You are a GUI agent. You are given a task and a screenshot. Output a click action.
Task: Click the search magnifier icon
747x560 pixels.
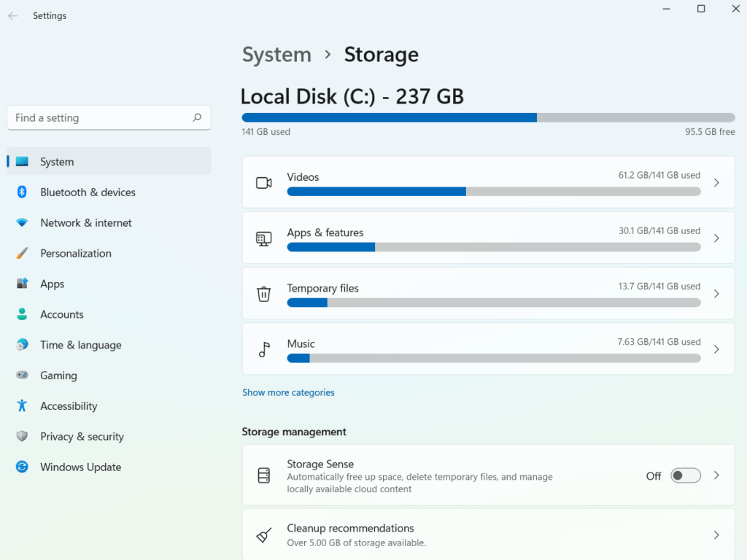[x=197, y=117]
